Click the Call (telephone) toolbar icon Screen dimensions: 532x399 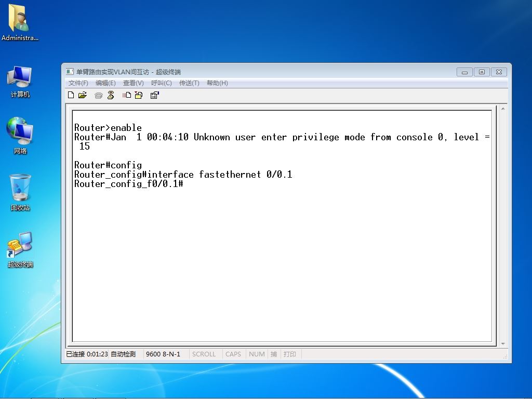pos(98,96)
